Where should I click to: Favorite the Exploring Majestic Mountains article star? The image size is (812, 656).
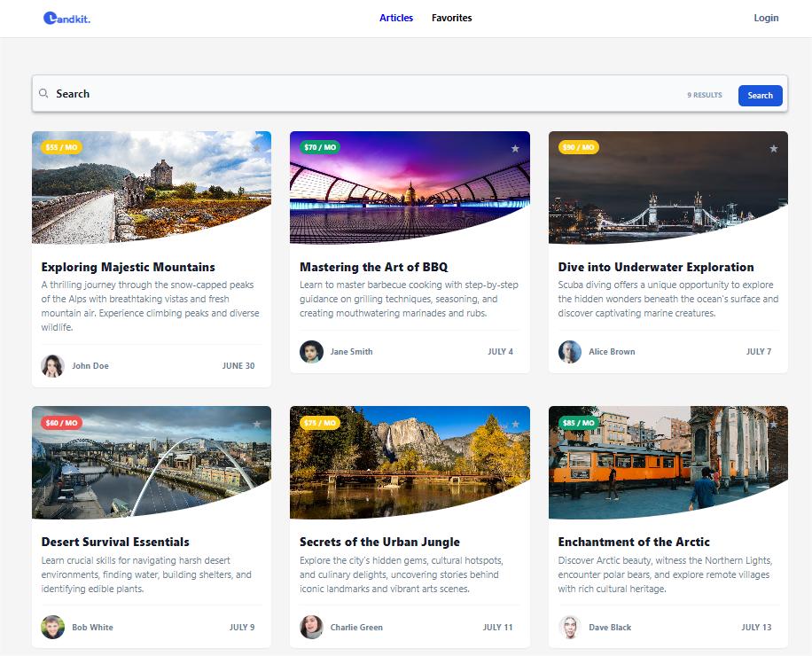click(x=256, y=149)
